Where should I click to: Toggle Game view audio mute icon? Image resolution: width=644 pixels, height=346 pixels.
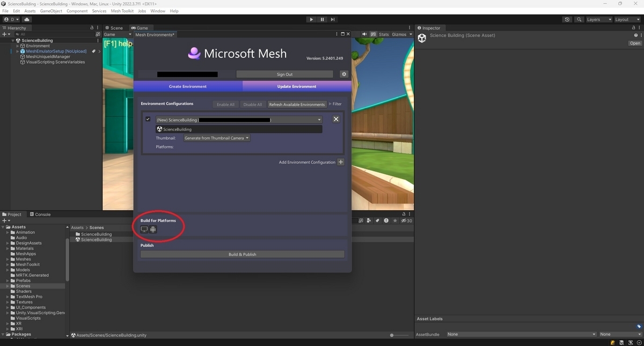(x=365, y=34)
